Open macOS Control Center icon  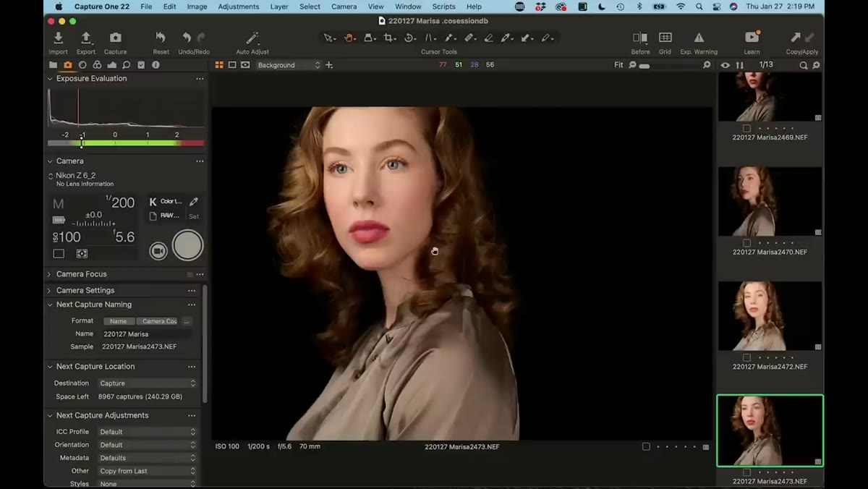(x=716, y=7)
